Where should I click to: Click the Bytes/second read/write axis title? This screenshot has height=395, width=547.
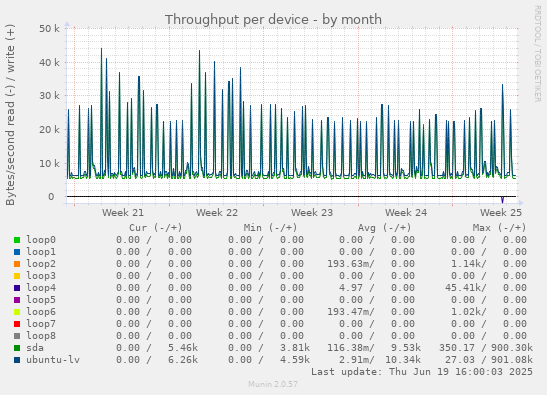click(10, 115)
